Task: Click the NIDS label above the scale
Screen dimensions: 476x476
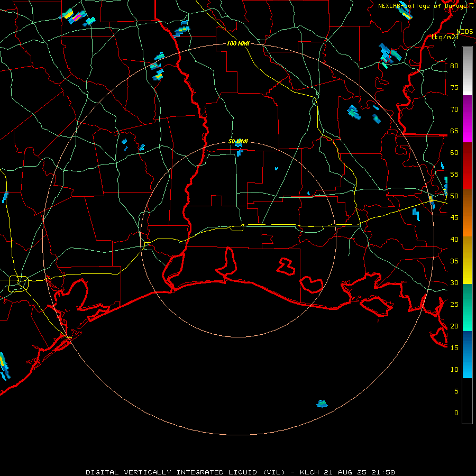Action: pos(465,32)
